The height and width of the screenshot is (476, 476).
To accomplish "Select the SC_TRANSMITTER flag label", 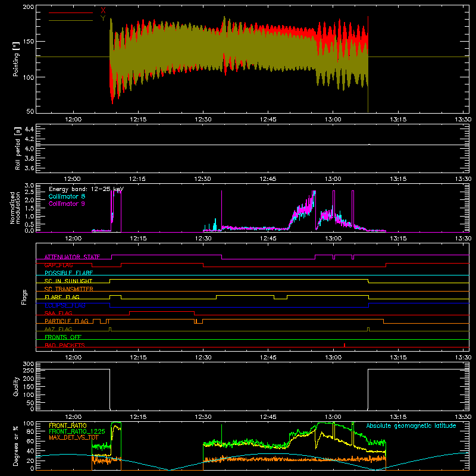I will click(x=69, y=289).
